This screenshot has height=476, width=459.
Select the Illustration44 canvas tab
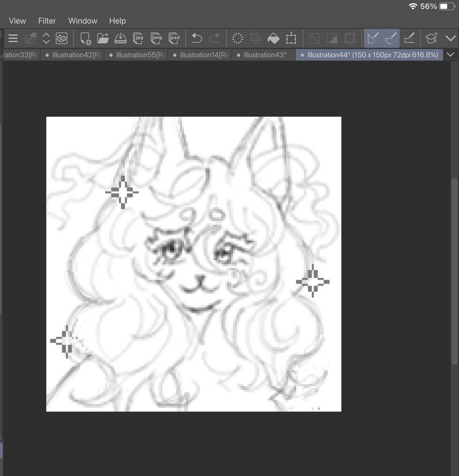click(369, 55)
